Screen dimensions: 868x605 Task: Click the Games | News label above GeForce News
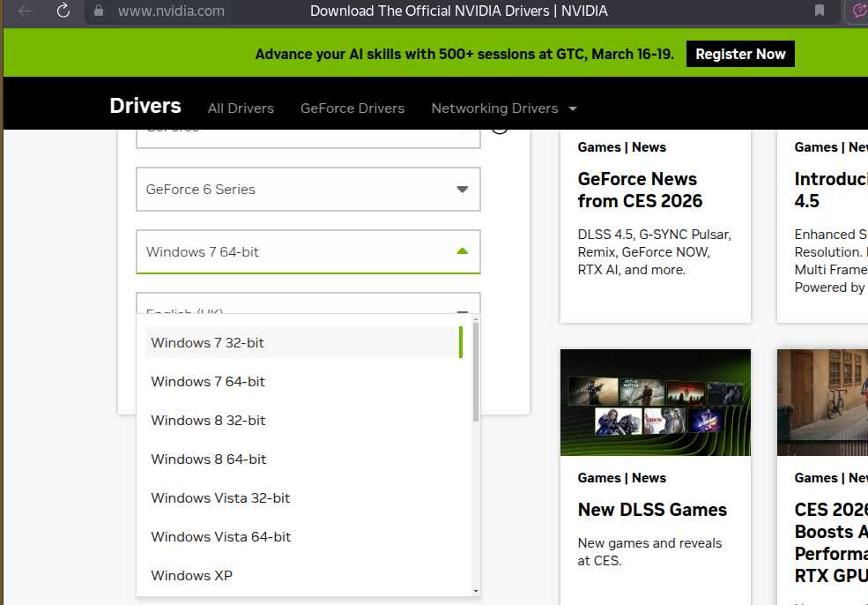621,146
